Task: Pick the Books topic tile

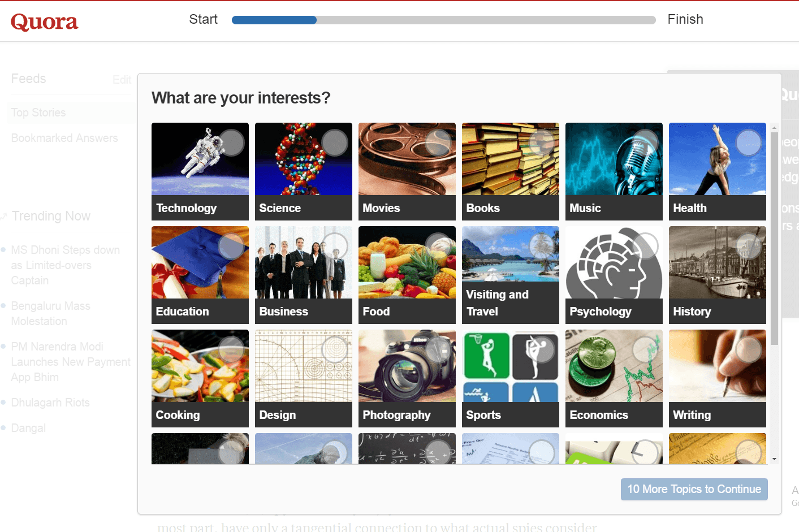Action: click(511, 171)
